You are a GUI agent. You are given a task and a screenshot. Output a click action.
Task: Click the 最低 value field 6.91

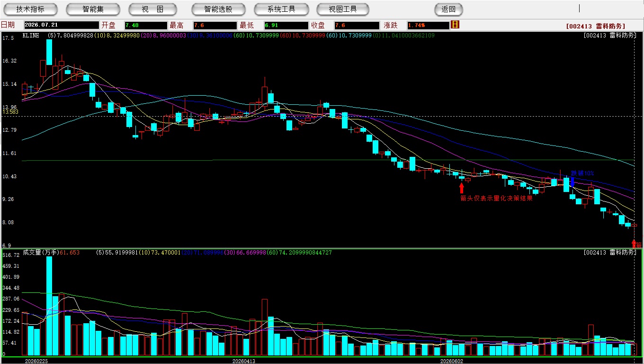[x=286, y=25]
